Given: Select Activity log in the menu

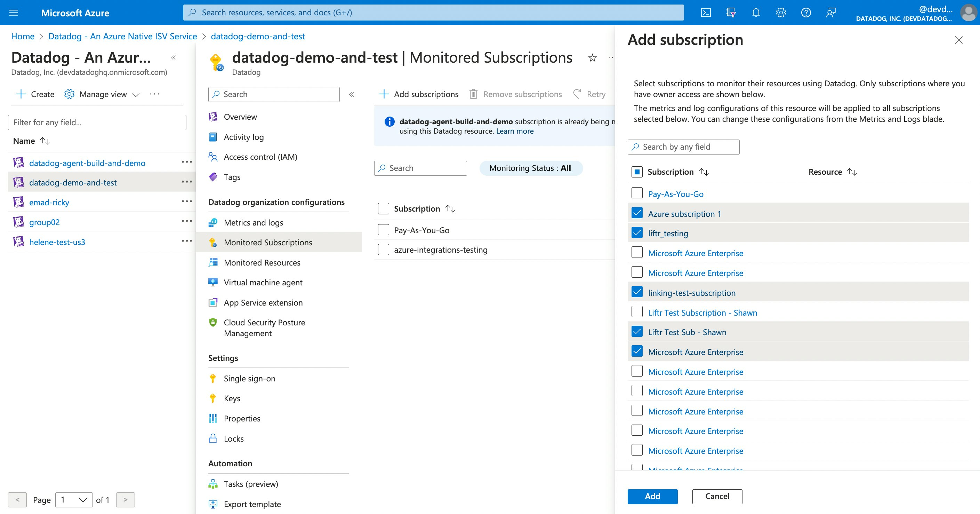Looking at the screenshot, I should click(243, 137).
